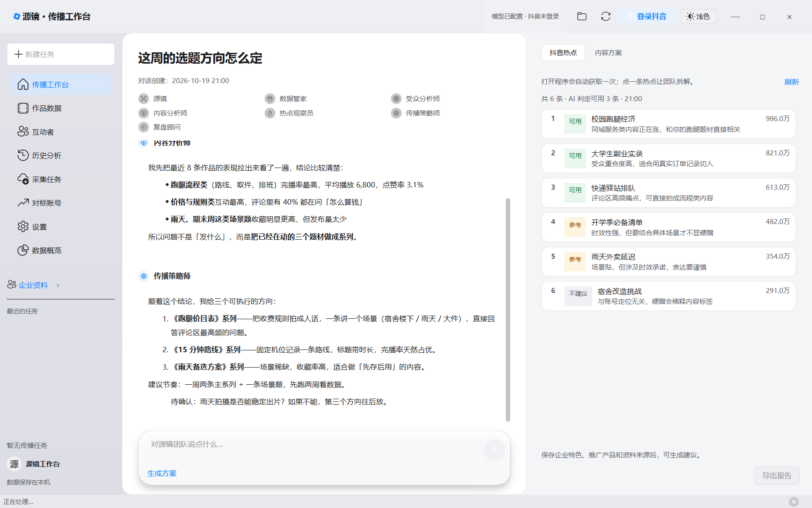Open 数据概览 in the sidebar

tap(61, 250)
